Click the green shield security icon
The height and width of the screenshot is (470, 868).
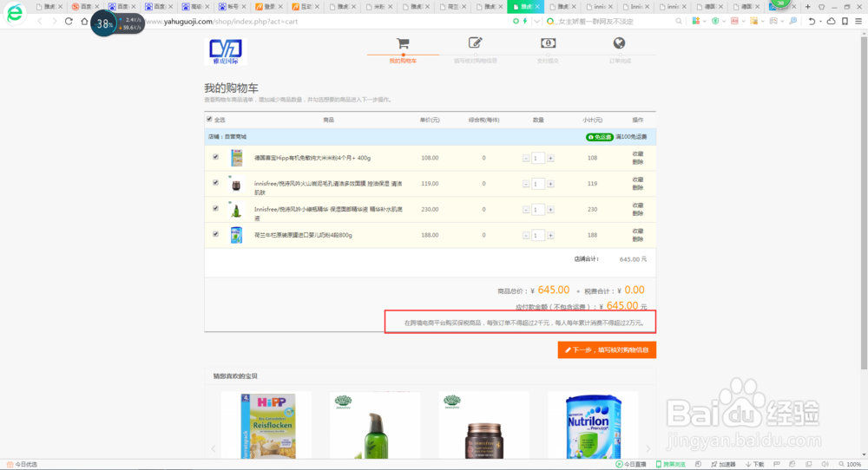[x=715, y=21]
